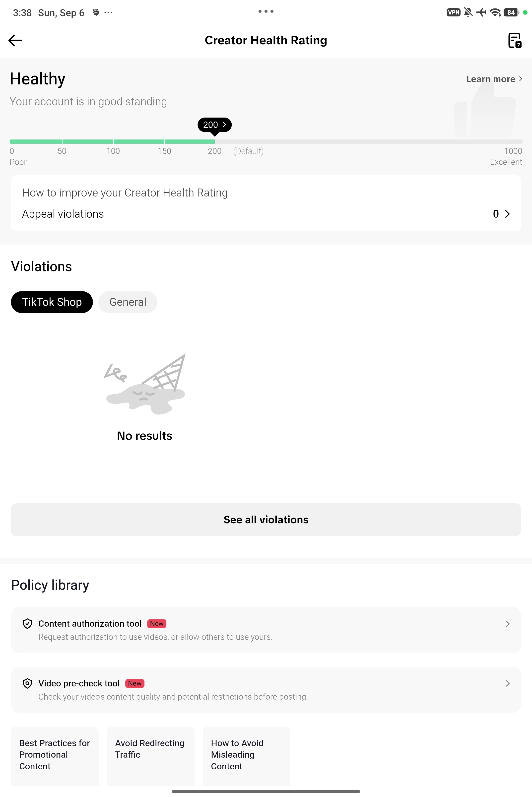Screen dimensions: 532x797
Task: Switch to the General violations filter
Action: pyautogui.click(x=128, y=302)
